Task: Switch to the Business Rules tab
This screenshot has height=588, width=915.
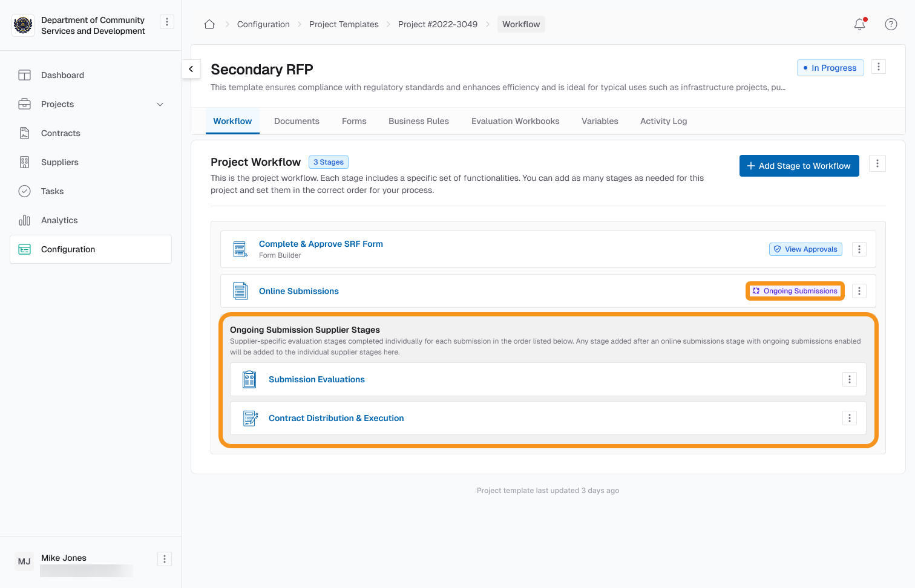Action: 419,121
